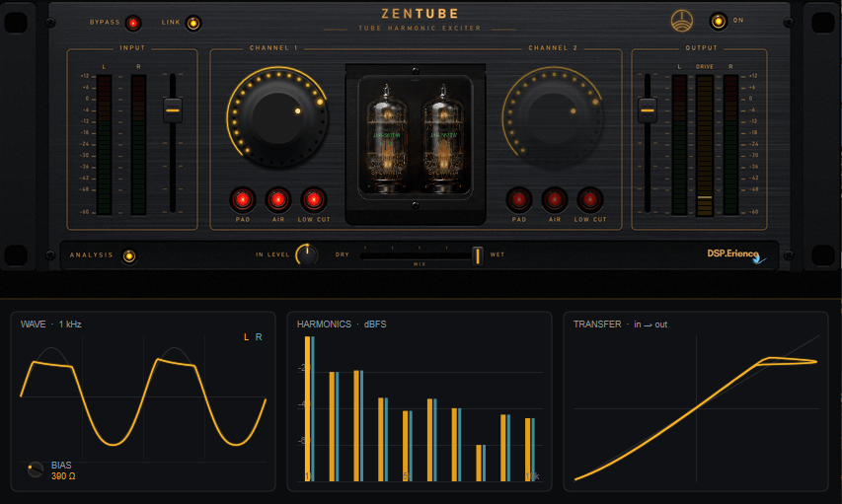Click the tallest first harmonic bar
842x504 pixels.
coord(309,408)
